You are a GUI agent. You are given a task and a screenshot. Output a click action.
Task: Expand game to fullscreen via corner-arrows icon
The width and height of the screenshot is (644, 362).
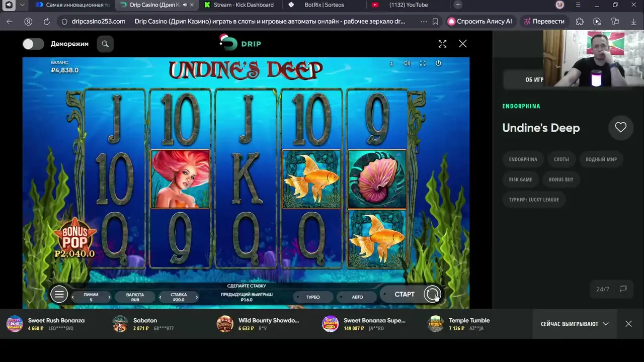[x=442, y=44]
